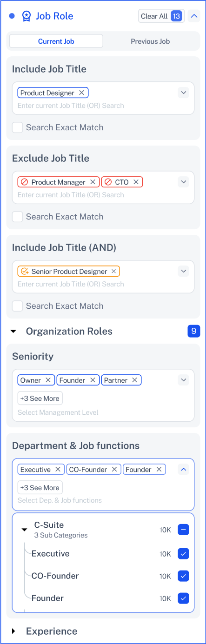Screen dimensions: 206x644
Task: Collapse the Organization Roles section
Action: [x=13, y=332]
